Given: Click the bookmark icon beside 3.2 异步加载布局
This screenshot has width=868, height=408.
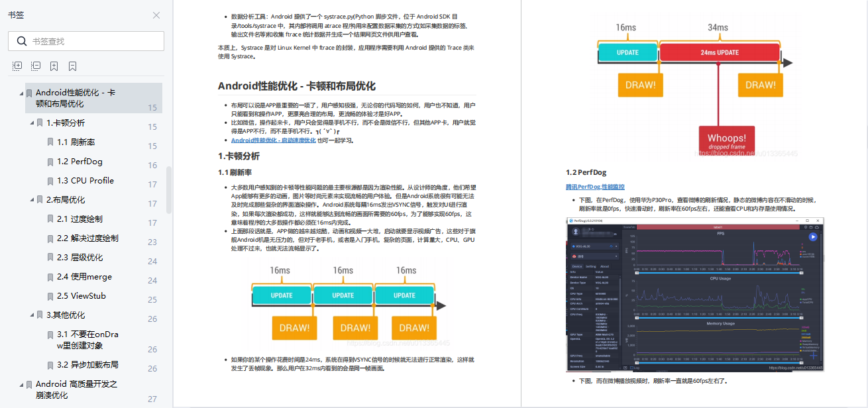Looking at the screenshot, I should click(50, 365).
